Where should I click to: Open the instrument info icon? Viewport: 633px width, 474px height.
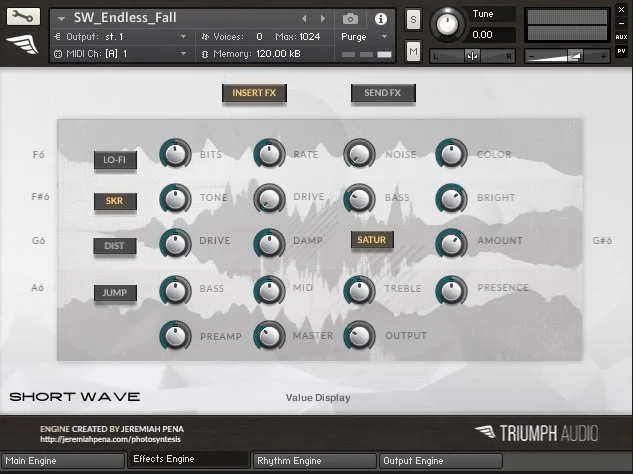[x=380, y=19]
